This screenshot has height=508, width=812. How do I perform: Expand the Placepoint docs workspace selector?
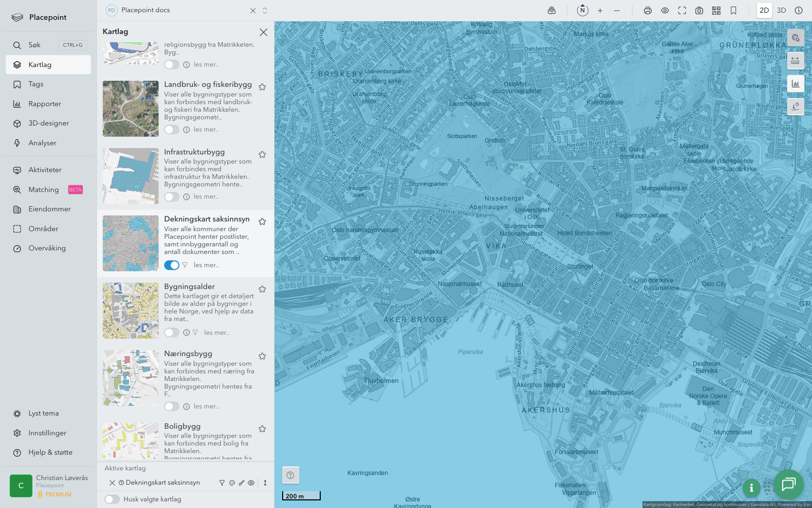[x=265, y=11]
